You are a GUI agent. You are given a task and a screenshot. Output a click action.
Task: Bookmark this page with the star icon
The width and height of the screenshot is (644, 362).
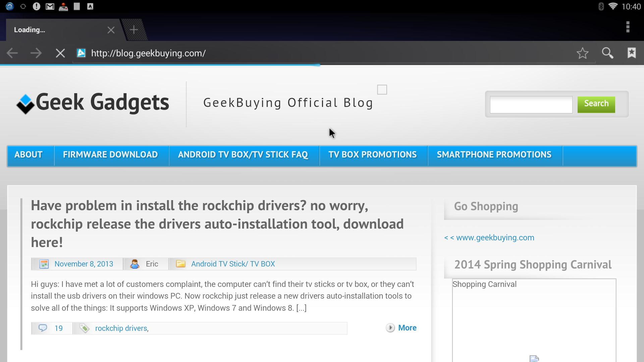point(583,53)
